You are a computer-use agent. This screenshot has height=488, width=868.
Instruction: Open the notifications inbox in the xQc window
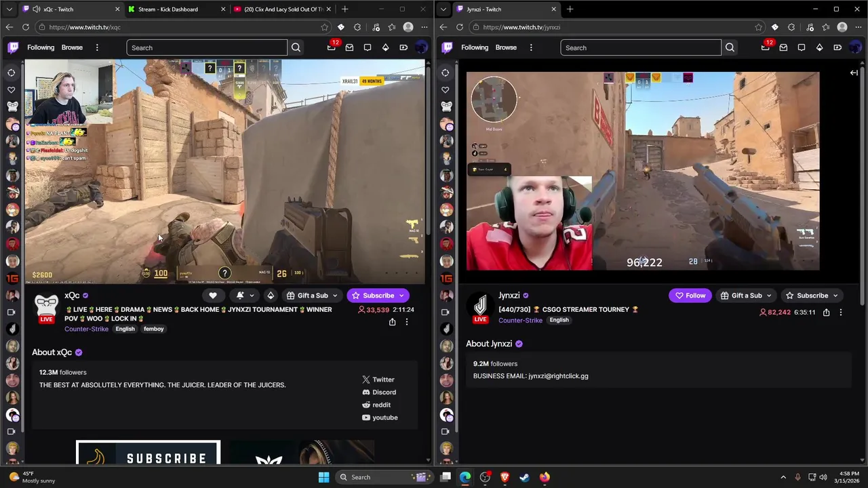(x=349, y=47)
